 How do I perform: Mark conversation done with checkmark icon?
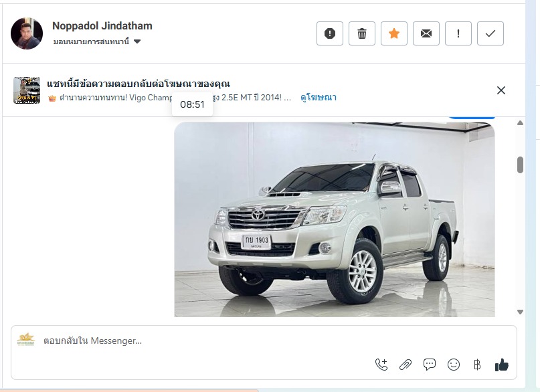(x=490, y=33)
